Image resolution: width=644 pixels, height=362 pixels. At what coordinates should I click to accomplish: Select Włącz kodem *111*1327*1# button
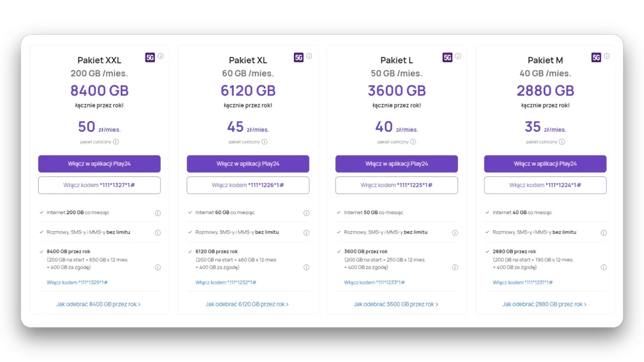pos(100,185)
